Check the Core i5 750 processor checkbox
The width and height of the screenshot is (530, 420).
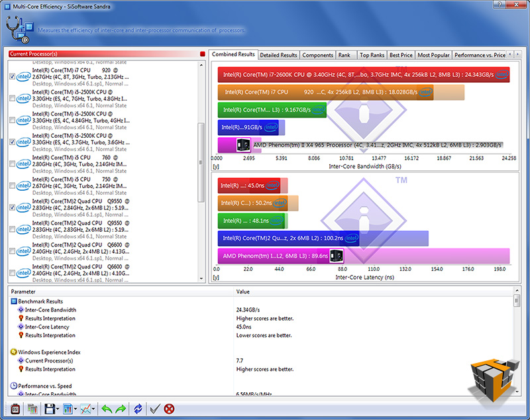point(12,186)
